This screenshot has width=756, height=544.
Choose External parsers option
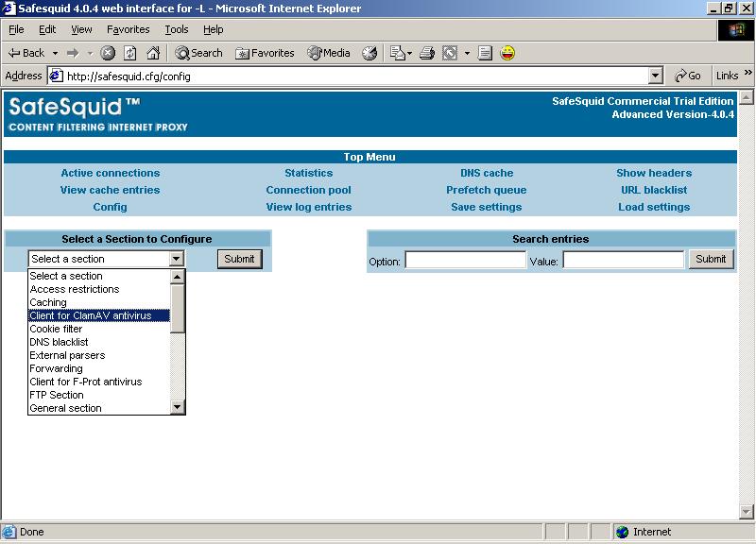pyautogui.click(x=99, y=356)
